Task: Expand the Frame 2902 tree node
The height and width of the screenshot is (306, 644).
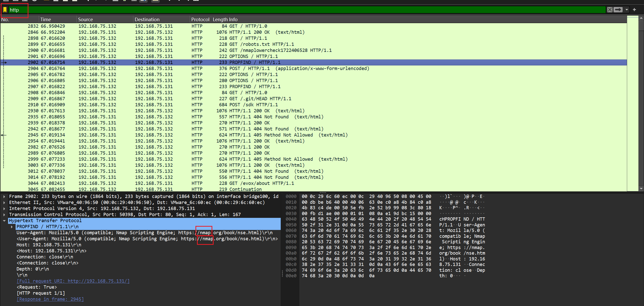Action: [x=4, y=196]
